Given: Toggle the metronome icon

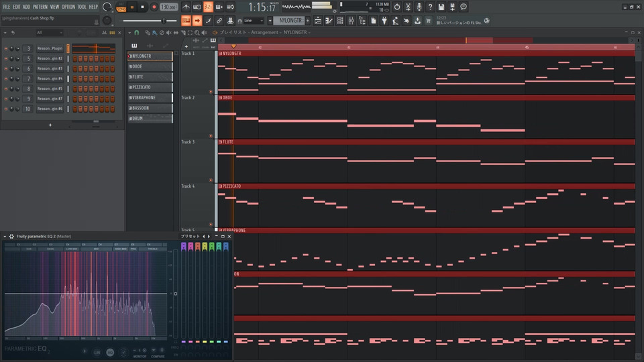Looking at the screenshot, I should pyautogui.click(x=186, y=7).
